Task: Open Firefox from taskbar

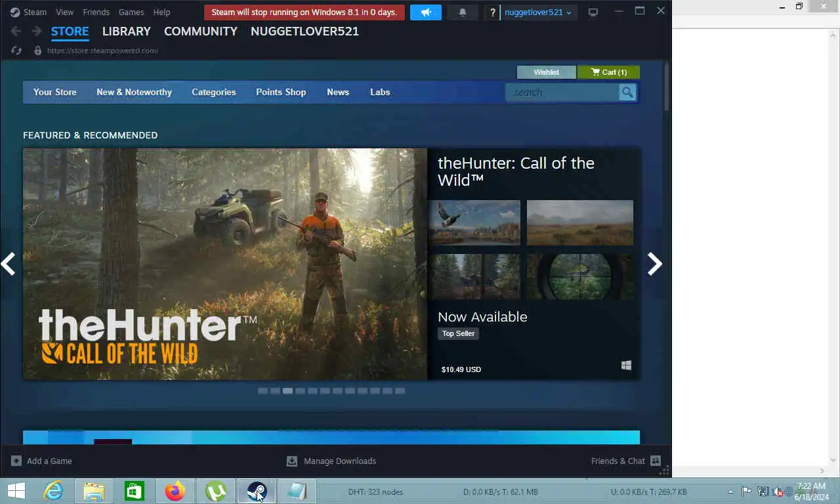Action: coord(175,491)
